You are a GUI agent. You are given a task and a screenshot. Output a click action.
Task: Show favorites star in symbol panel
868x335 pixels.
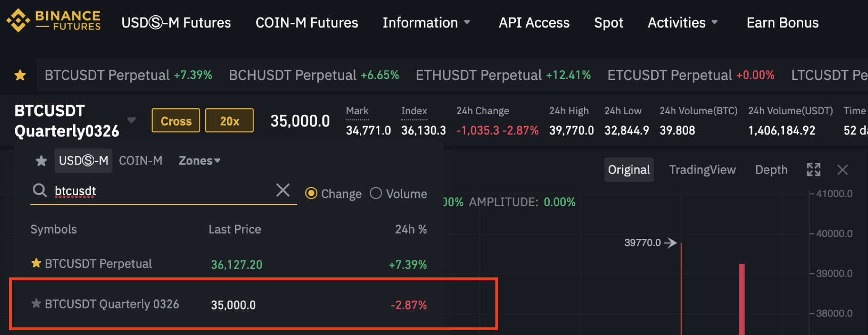(41, 161)
